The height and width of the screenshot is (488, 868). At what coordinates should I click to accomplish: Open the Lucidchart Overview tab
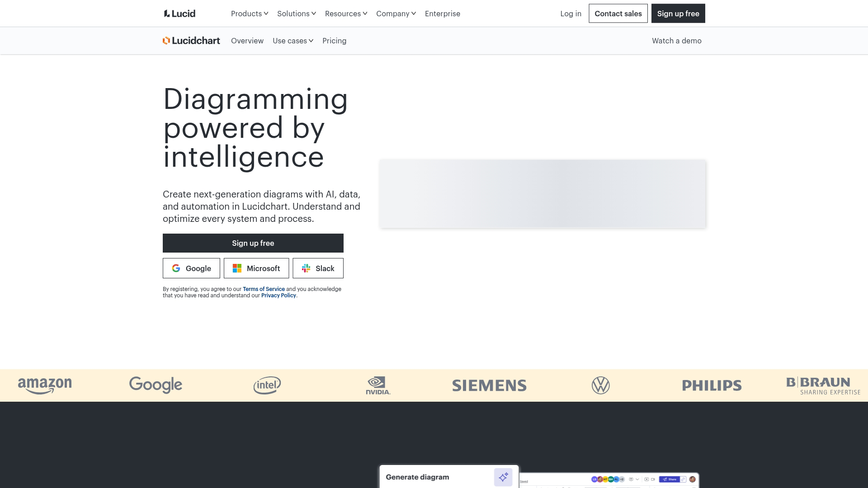click(247, 41)
